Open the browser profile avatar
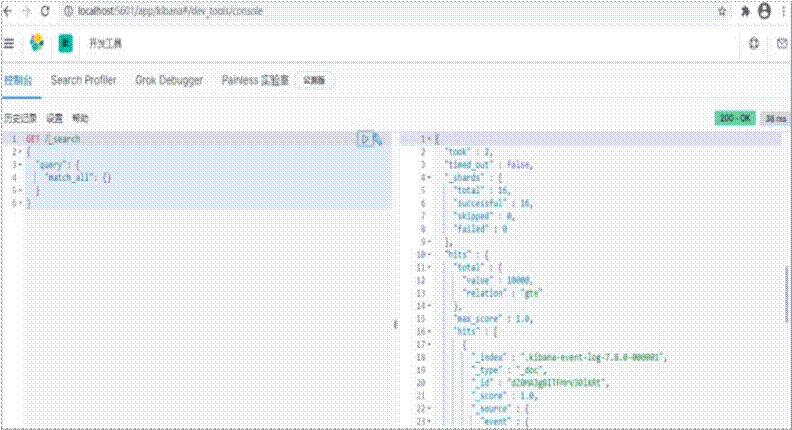Viewport: 792px width, 430px height. [x=765, y=12]
